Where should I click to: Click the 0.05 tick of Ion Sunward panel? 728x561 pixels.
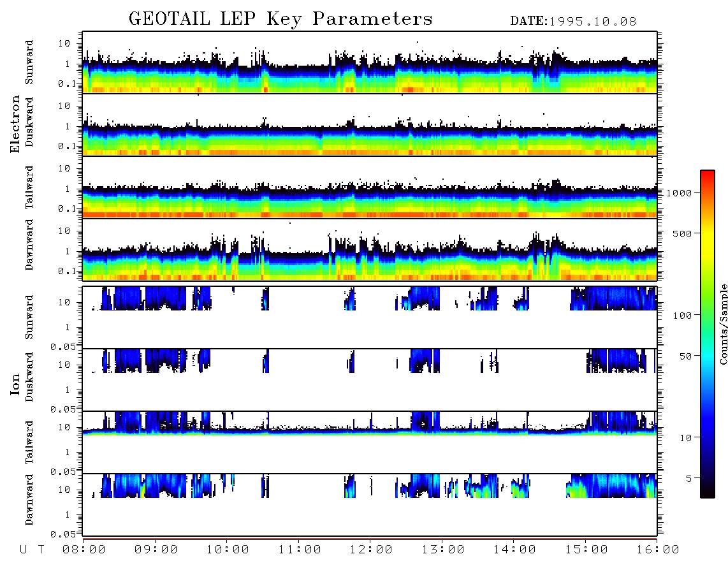63,346
